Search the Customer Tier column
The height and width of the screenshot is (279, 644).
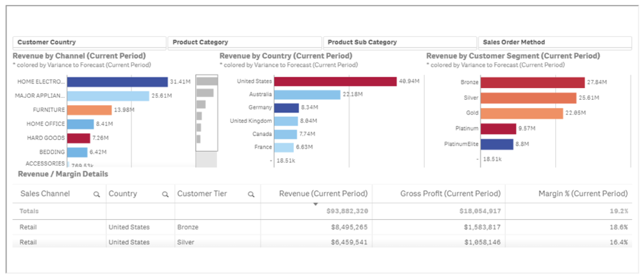point(251,194)
